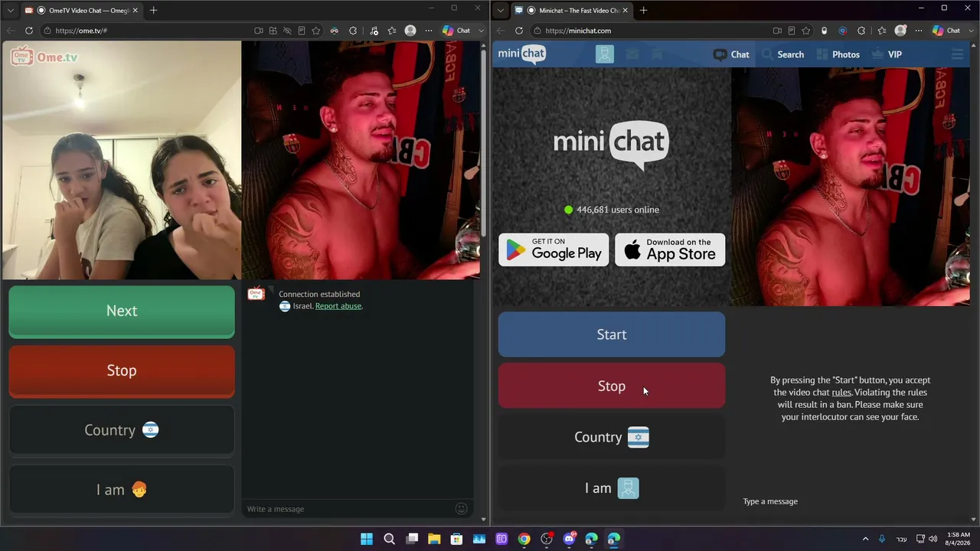Open Country selector in OmeTV
The height and width of the screenshot is (551, 980).
tap(122, 430)
